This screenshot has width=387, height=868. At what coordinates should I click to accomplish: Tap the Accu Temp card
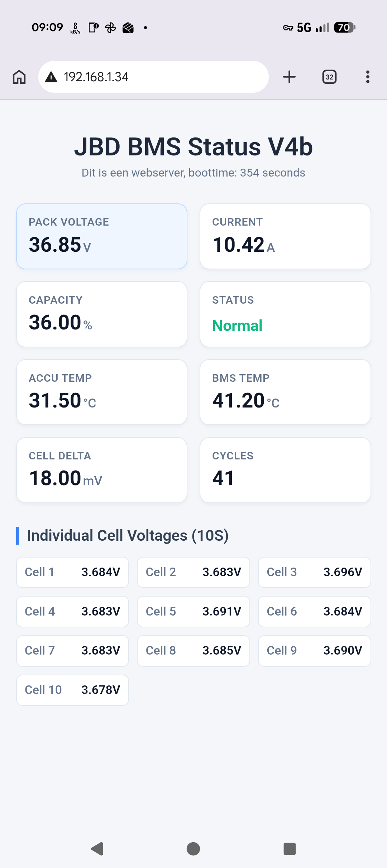102,392
